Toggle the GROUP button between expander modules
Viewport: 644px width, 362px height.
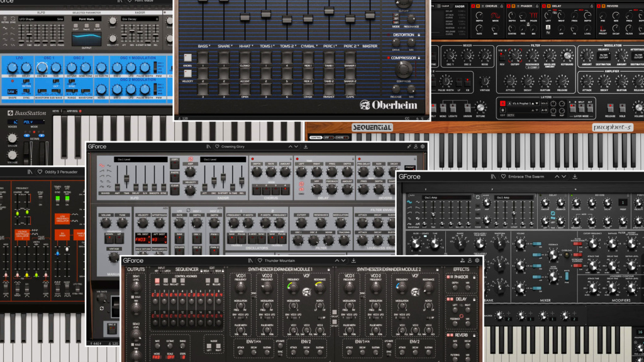tap(335, 313)
